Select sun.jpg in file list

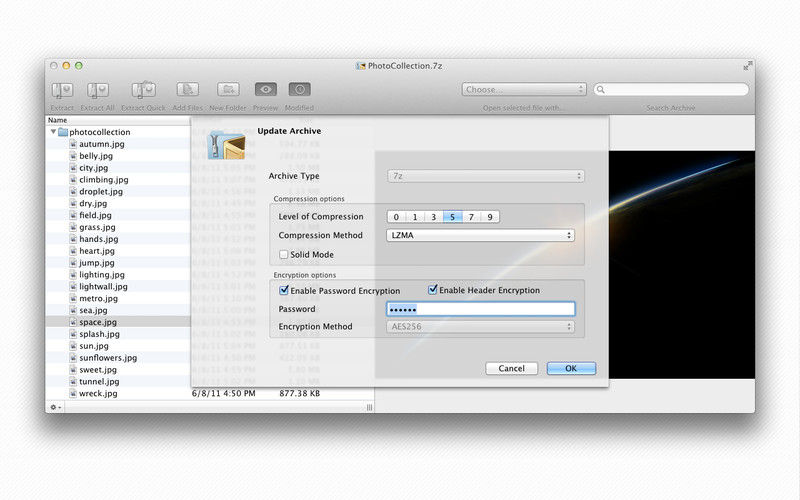point(94,346)
